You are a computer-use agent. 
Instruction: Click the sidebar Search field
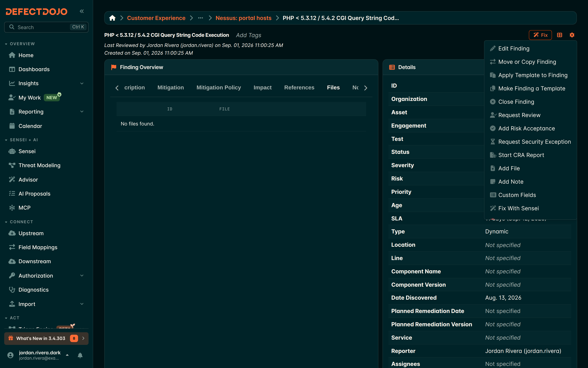(46, 27)
